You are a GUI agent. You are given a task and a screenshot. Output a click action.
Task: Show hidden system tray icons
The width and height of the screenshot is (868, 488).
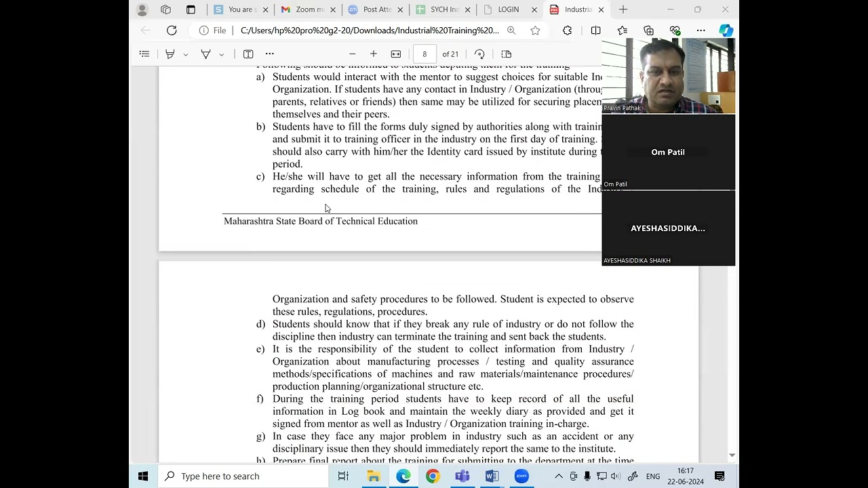(x=559, y=476)
